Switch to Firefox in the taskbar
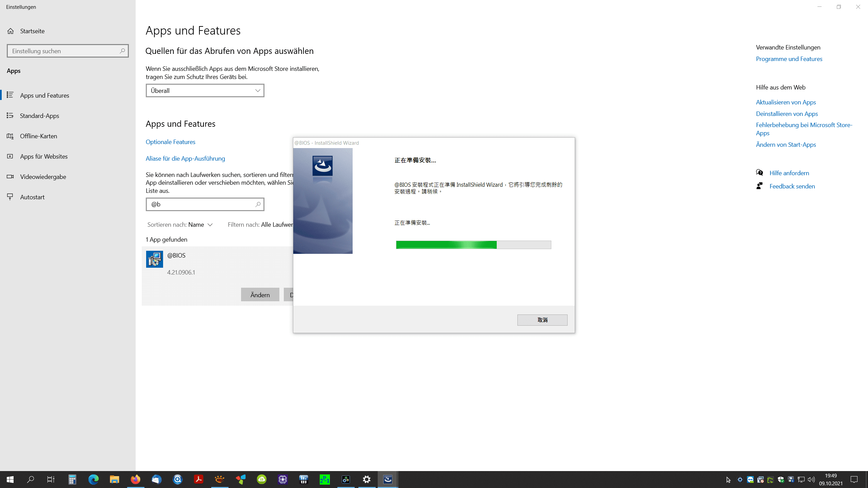Screen dimensions: 868x488 (x=135, y=480)
